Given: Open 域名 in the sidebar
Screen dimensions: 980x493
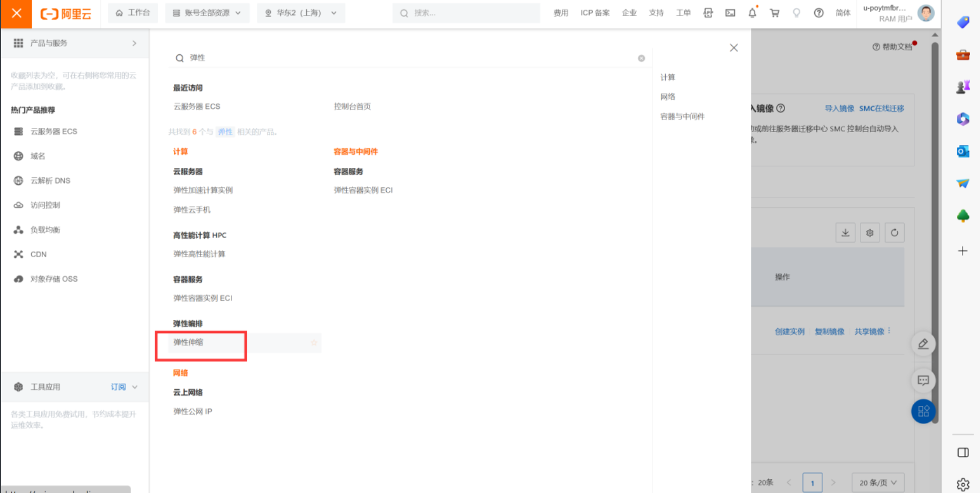Looking at the screenshot, I should click(38, 156).
